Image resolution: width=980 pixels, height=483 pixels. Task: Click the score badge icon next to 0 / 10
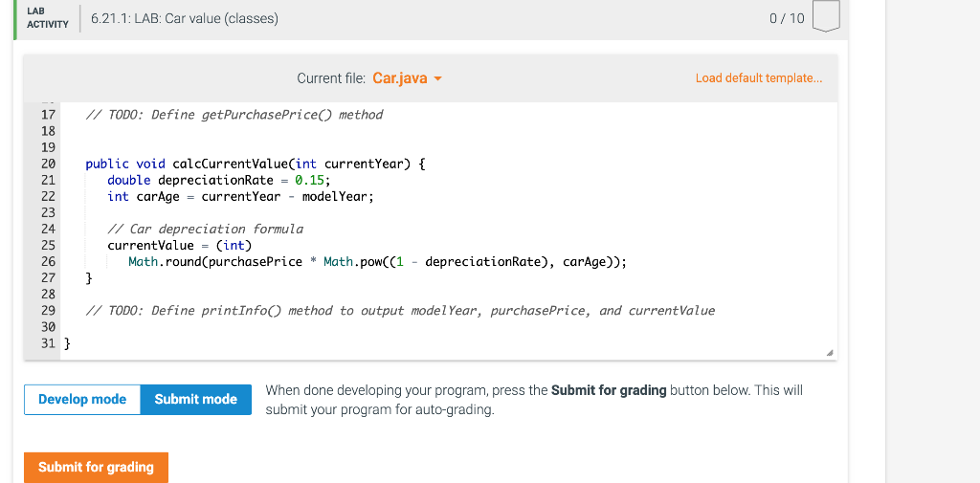[x=826, y=16]
